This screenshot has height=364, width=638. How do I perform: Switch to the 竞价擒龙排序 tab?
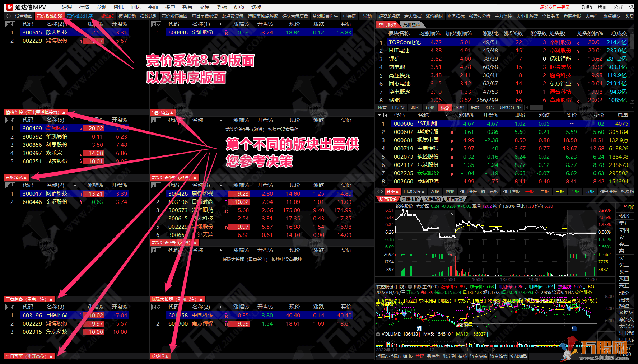(80, 16)
